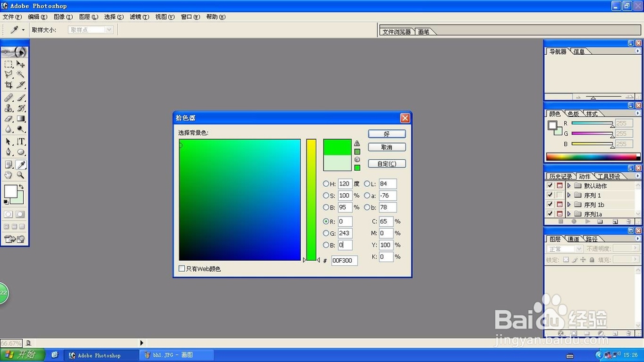Image resolution: width=644 pixels, height=362 pixels.
Task: Select the Rectangular Marquee tool
Action: click(8, 64)
